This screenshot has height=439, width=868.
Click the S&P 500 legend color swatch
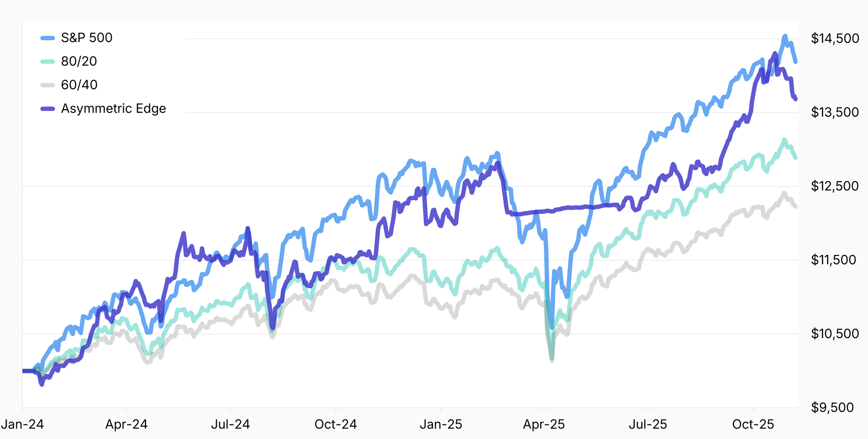[48, 38]
